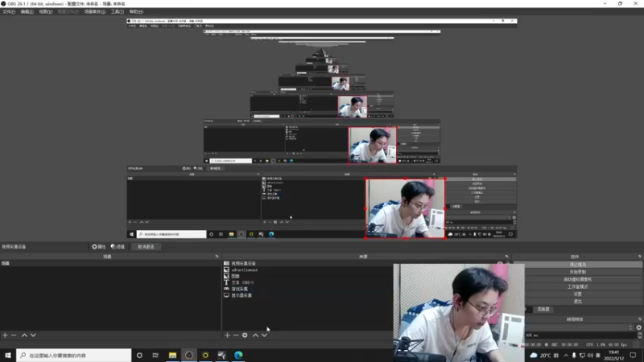The height and width of the screenshot is (362, 644).
Task: Open transition properties gear icon
Action: tap(638, 327)
